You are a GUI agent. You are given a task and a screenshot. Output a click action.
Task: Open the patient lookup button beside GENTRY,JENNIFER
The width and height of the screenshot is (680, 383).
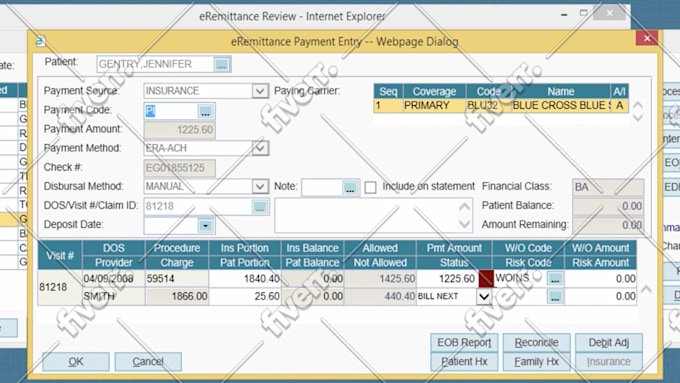click(222, 65)
